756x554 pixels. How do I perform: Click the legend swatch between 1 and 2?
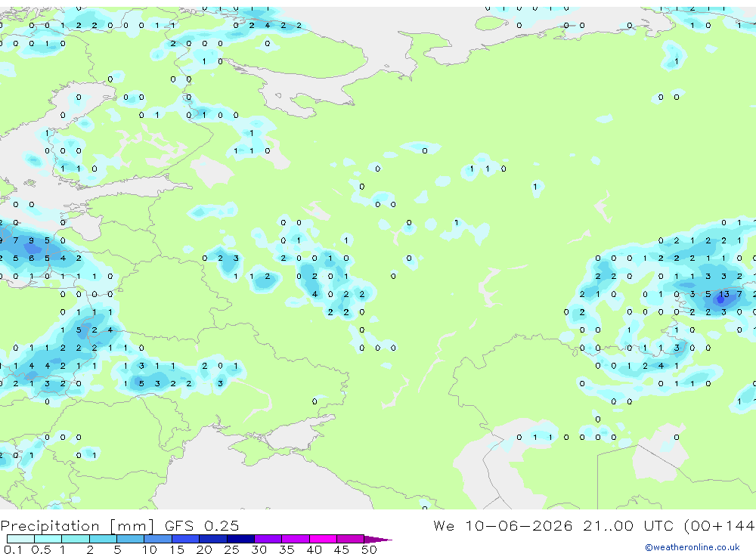(76, 539)
